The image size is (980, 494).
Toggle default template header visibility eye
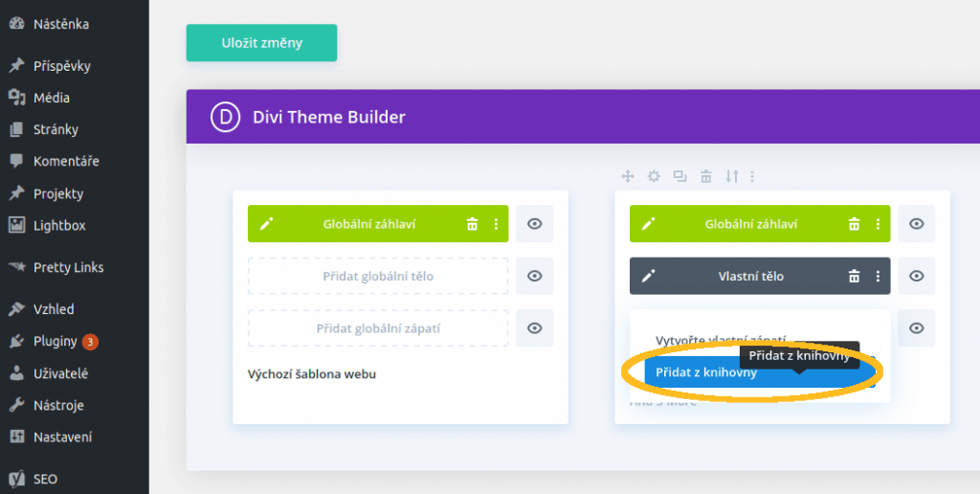point(534,224)
